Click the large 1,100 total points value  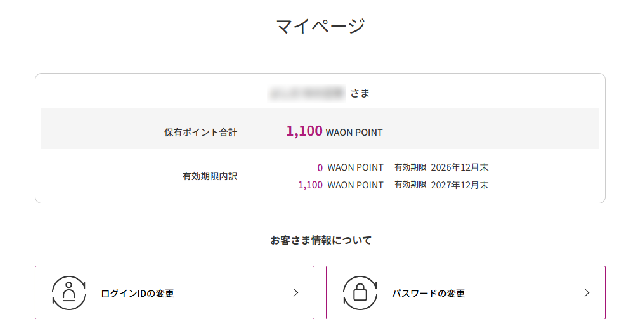[x=304, y=131]
